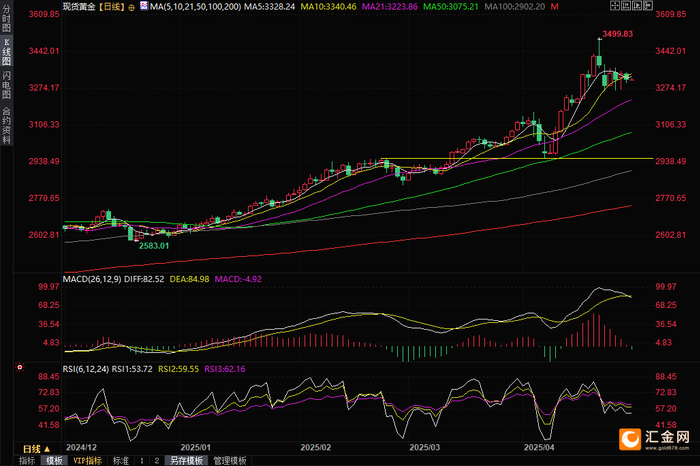Viewport: 700px width, 466px height.
Task: Click the MA(5,10,21,50,100,200) parameters label
Action: tap(196, 7)
